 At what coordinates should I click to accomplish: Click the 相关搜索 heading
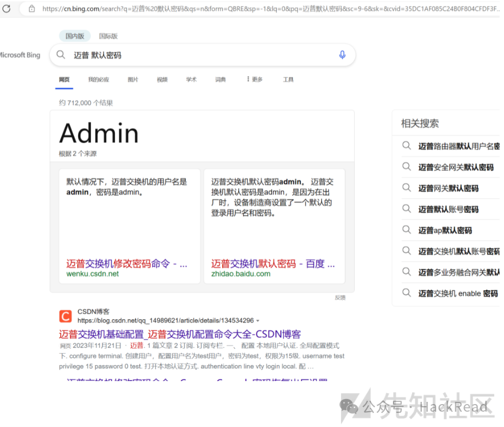pyautogui.click(x=420, y=123)
